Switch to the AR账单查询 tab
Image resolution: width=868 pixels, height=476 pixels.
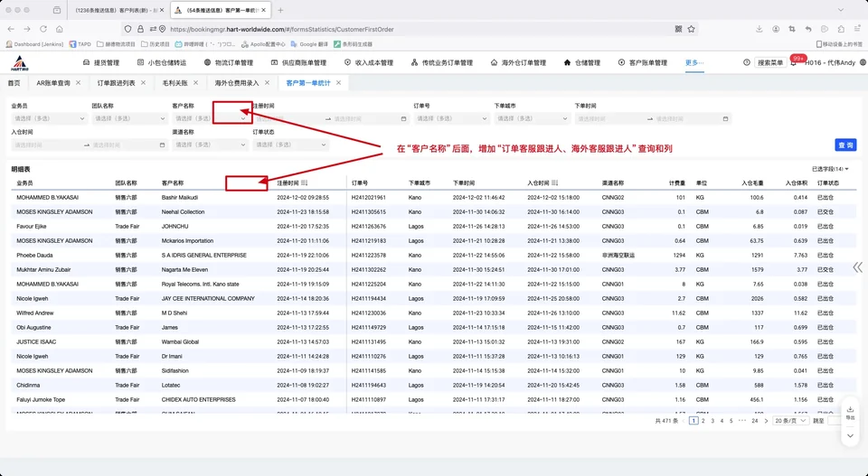pyautogui.click(x=53, y=83)
